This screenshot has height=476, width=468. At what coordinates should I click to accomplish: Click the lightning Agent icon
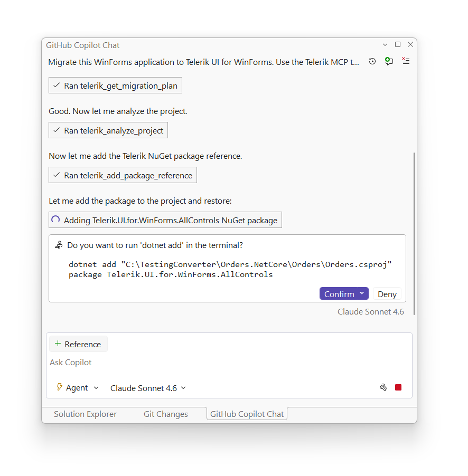(60, 387)
